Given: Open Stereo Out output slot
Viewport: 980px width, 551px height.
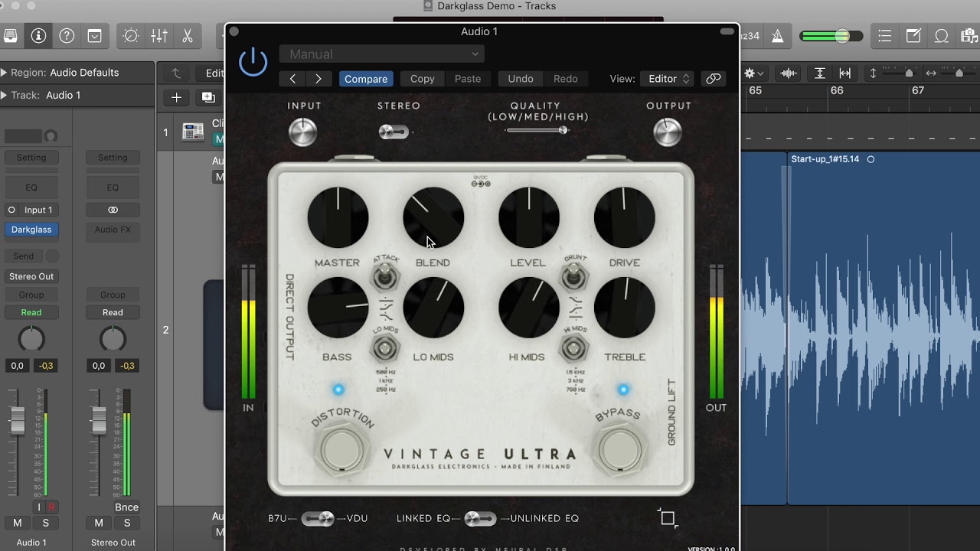Looking at the screenshot, I should tap(31, 276).
